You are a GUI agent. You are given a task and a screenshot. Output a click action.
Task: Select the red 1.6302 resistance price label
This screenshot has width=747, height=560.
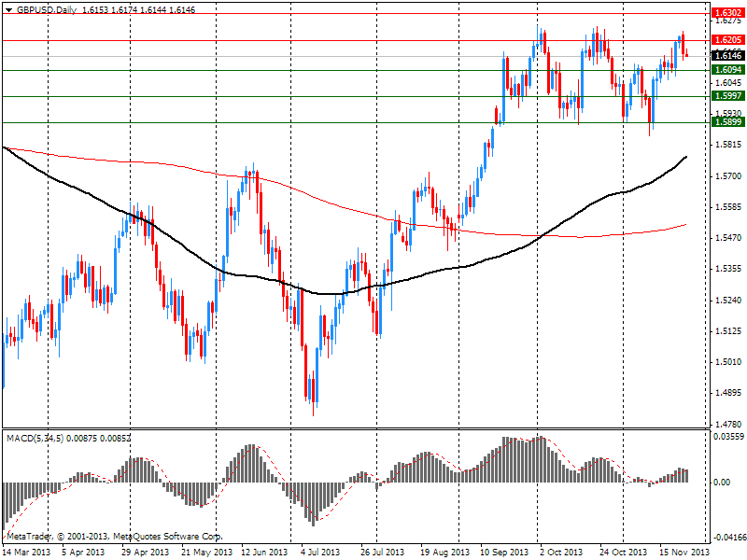click(728, 13)
